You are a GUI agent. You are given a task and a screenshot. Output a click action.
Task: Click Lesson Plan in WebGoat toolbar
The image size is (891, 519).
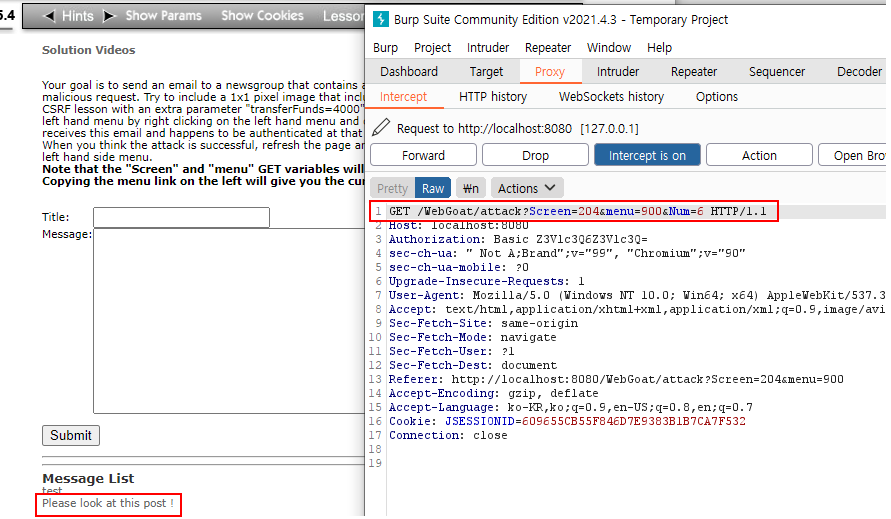click(x=343, y=16)
